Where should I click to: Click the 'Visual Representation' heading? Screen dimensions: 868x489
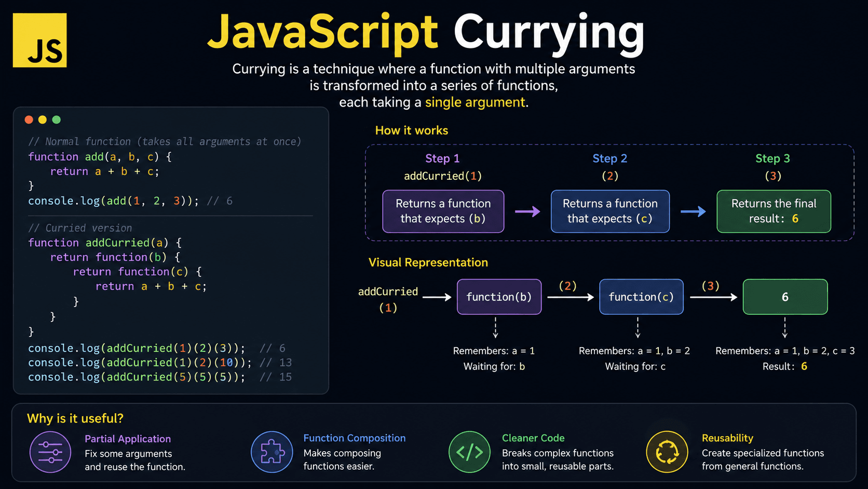click(x=428, y=262)
